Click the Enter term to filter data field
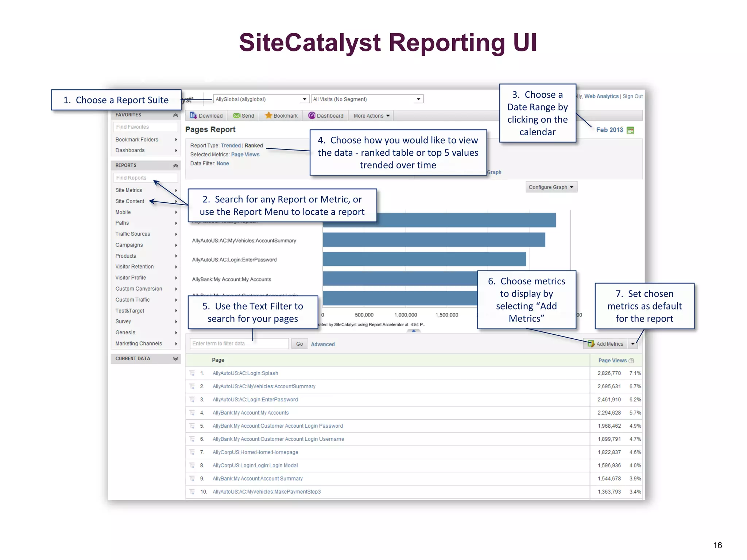The image size is (747, 560). [239, 343]
